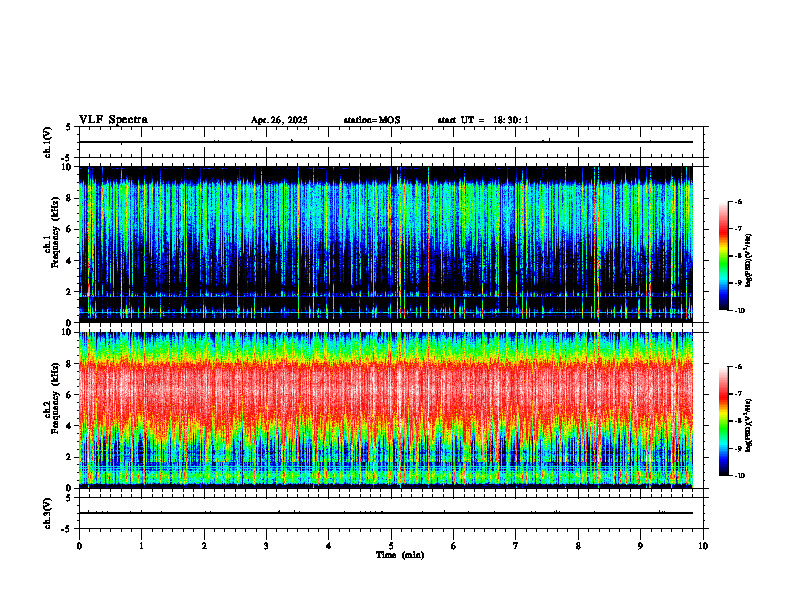
Task: Click the "-10" tick on ch.1 color bar
Action: click(x=740, y=311)
